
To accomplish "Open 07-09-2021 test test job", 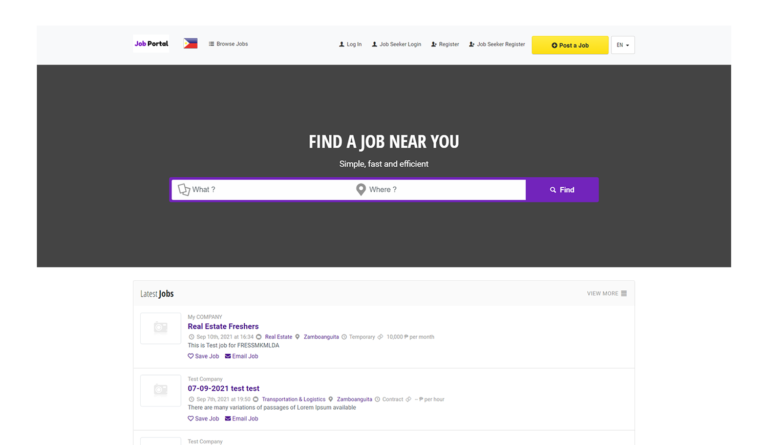I will tap(223, 389).
